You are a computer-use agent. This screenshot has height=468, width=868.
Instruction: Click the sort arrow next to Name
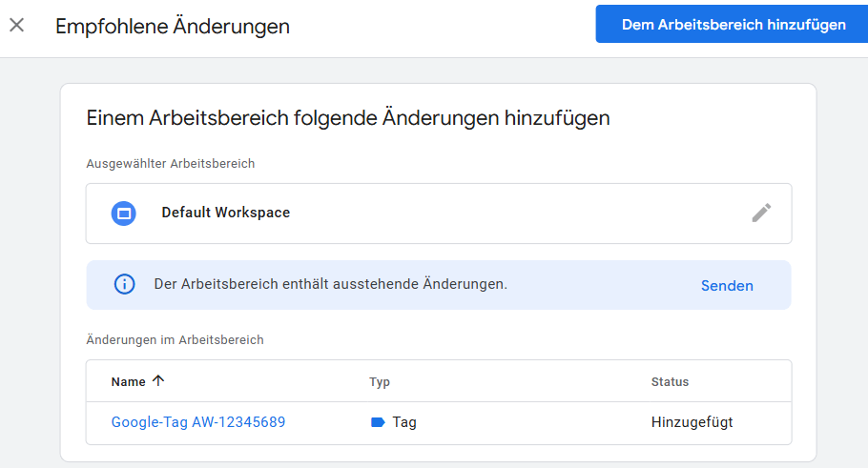(158, 381)
